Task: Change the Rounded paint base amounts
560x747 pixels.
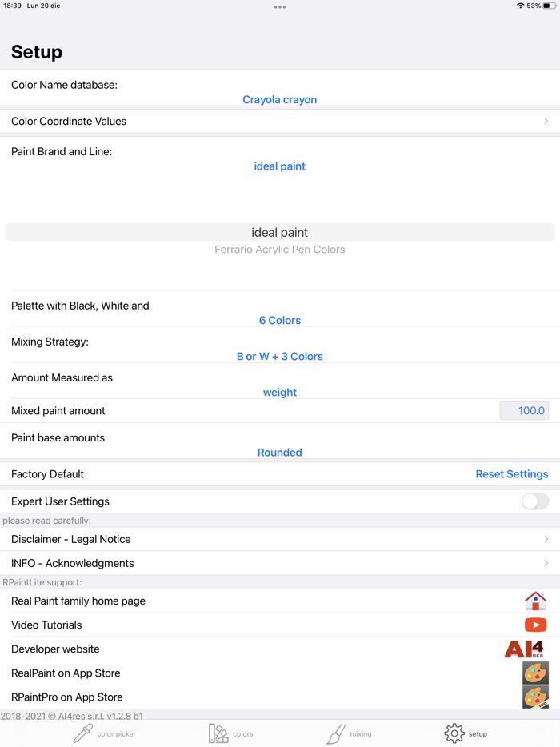Action: pyautogui.click(x=280, y=453)
